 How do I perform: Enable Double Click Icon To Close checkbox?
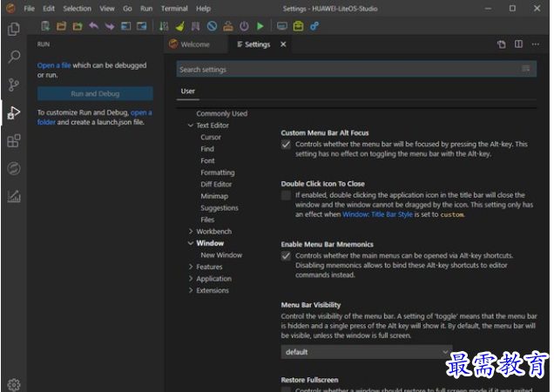pyautogui.click(x=286, y=195)
